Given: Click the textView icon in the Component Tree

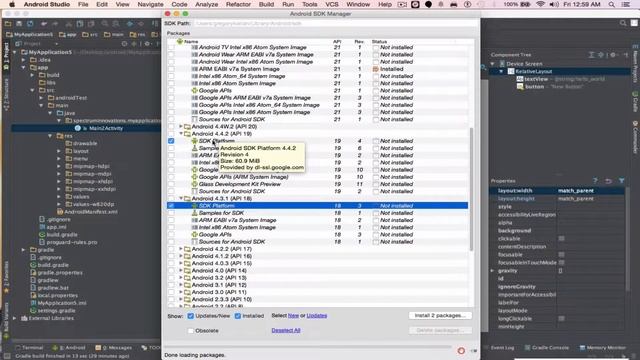Looking at the screenshot, I should (x=520, y=79).
